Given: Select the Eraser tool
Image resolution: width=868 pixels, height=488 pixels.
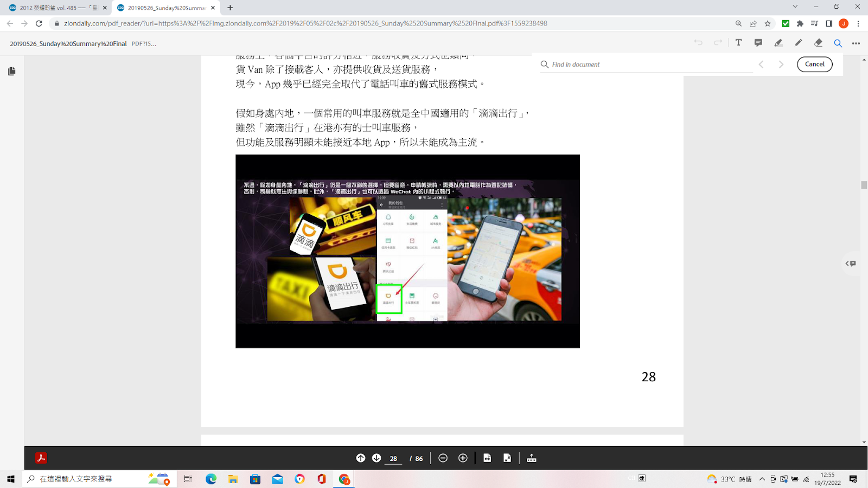Looking at the screenshot, I should (818, 43).
